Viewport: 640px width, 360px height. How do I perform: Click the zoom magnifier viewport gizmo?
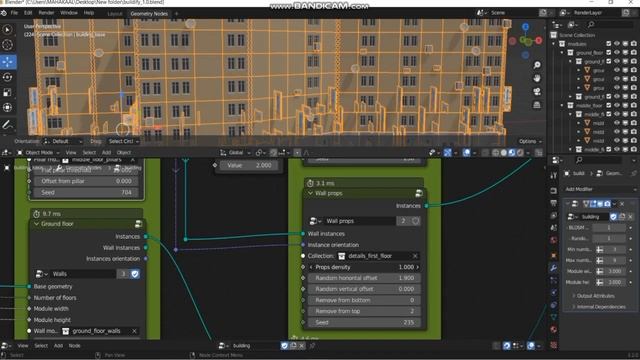click(x=537, y=65)
